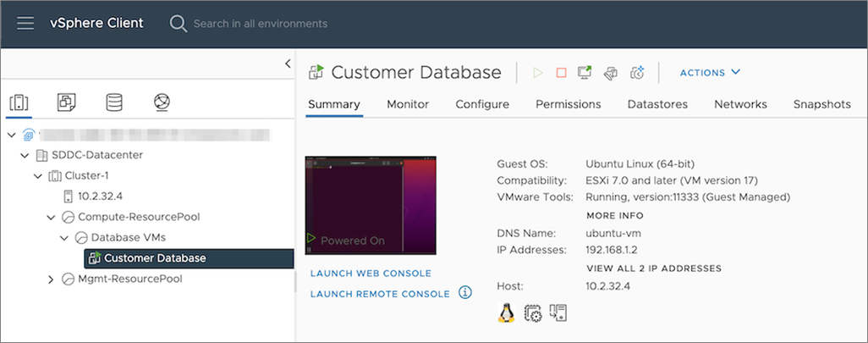Click the VM settings gear badge icon
This screenshot has width=868, height=343.
point(532,313)
